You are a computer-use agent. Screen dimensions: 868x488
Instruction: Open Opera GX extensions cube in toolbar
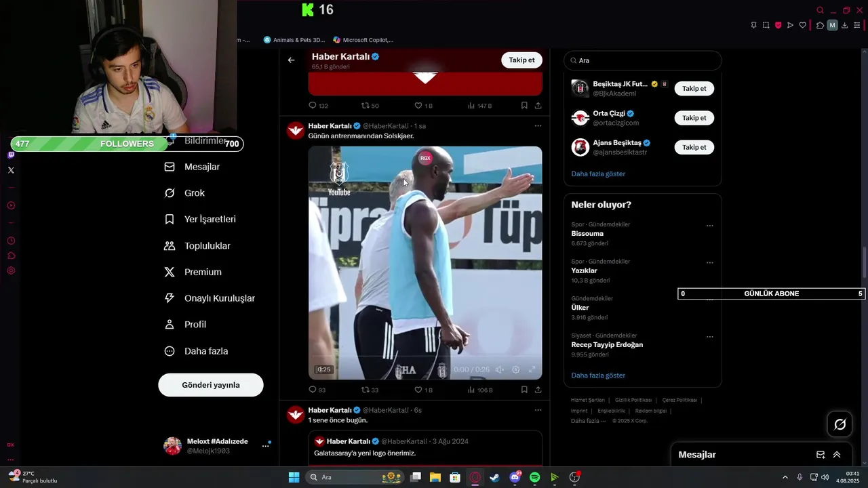[820, 25]
